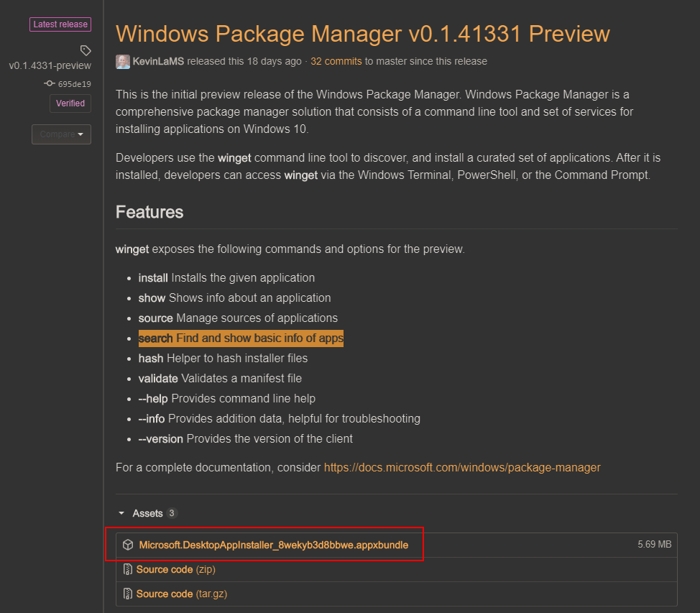
Task: Download Microsoft.DesktopAppInstaller appxbundle file
Action: 274,545
